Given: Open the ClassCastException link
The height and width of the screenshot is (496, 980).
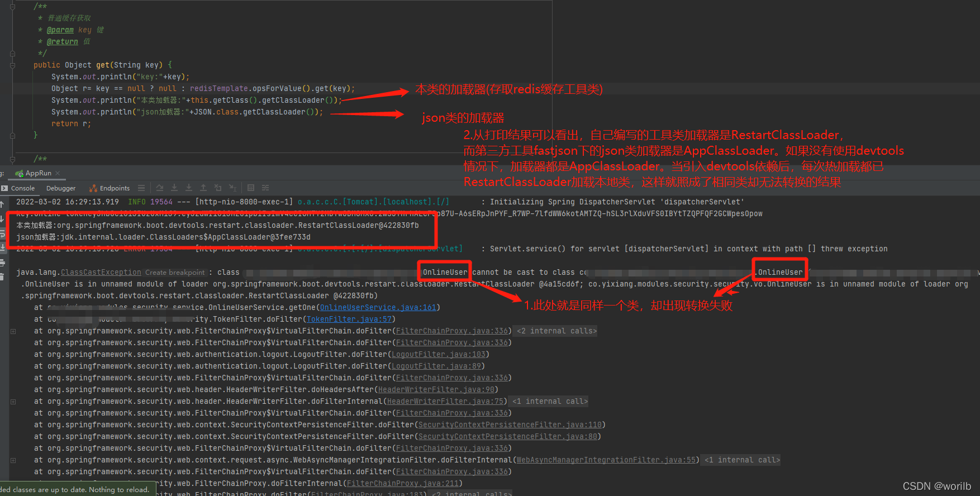Looking at the screenshot, I should click(101, 272).
